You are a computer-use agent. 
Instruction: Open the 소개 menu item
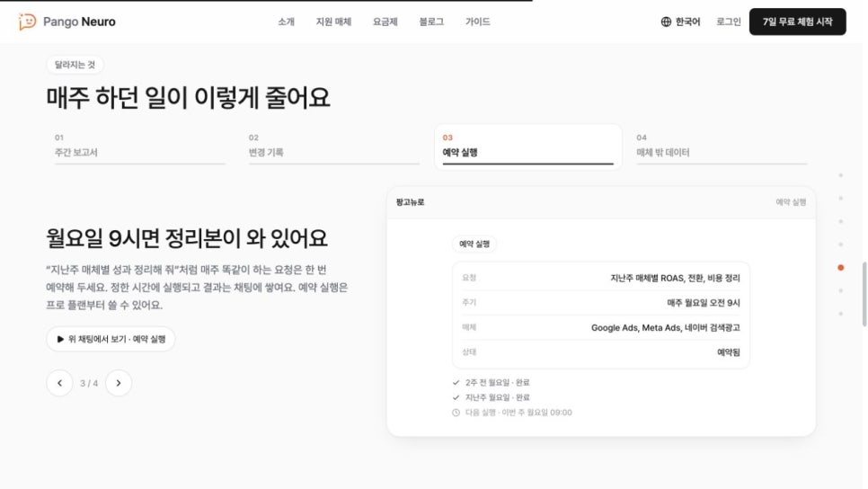coord(287,22)
